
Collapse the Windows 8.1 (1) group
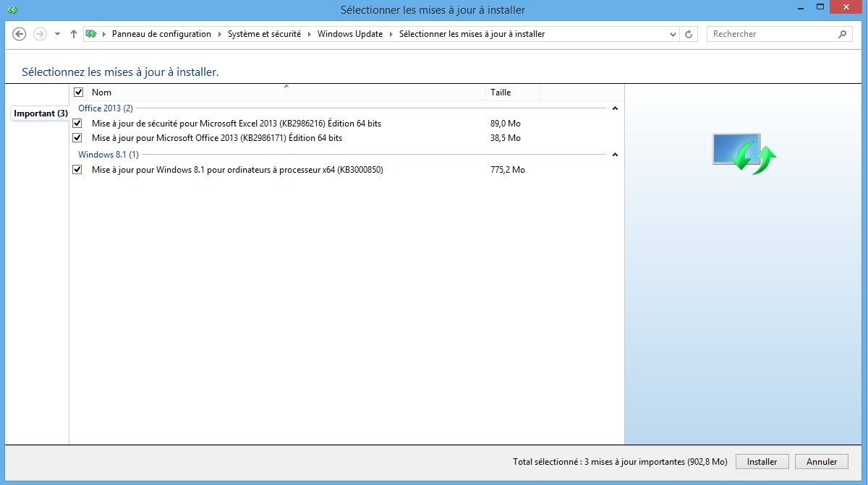[615, 155]
